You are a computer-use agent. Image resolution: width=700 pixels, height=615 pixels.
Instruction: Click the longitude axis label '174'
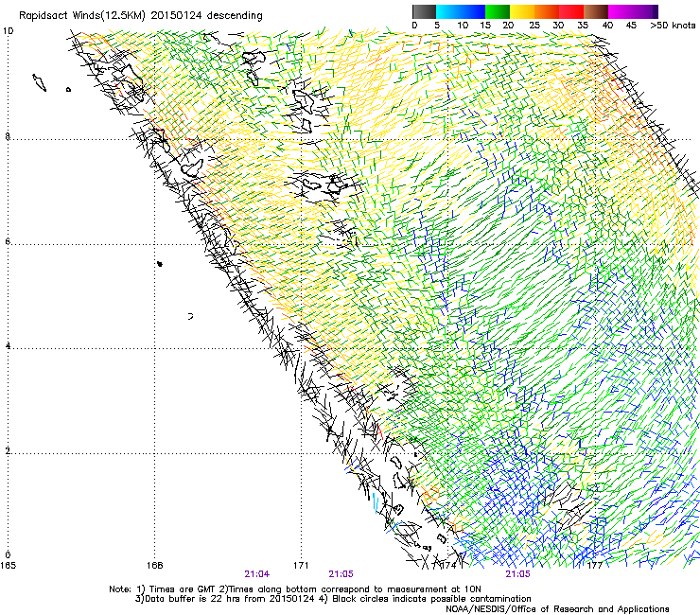tap(448, 566)
